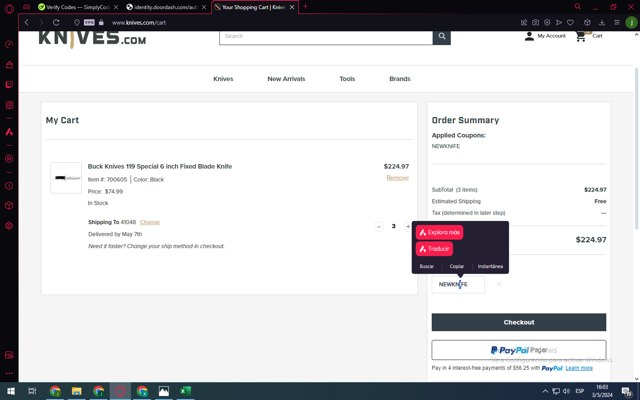Remove the Buck Knives item from cart

click(398, 178)
